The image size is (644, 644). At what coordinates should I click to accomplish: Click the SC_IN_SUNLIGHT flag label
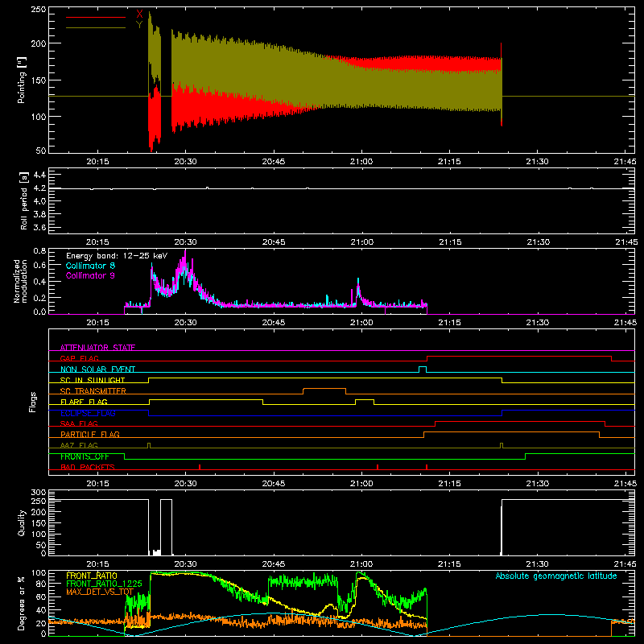point(93,380)
